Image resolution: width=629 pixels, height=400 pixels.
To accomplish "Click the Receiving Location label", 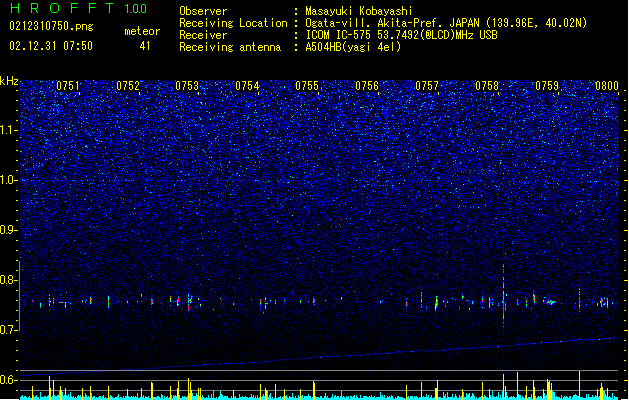I will point(233,23).
